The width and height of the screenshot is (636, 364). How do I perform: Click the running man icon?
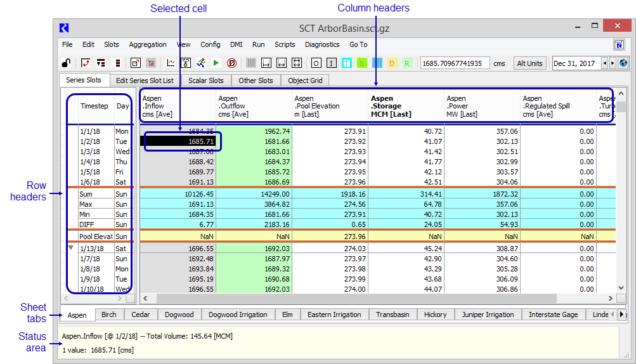tap(200, 63)
